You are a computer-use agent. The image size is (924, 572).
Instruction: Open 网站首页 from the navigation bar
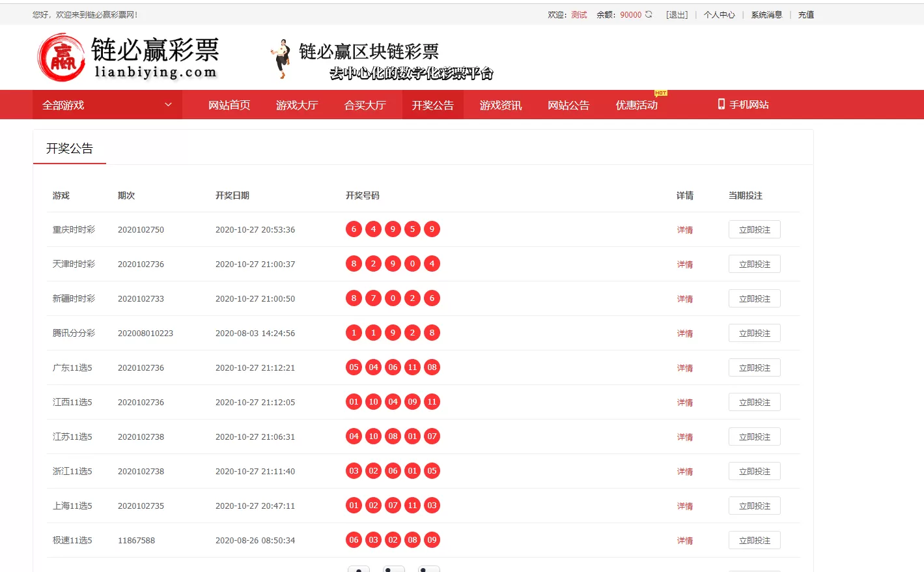229,105
